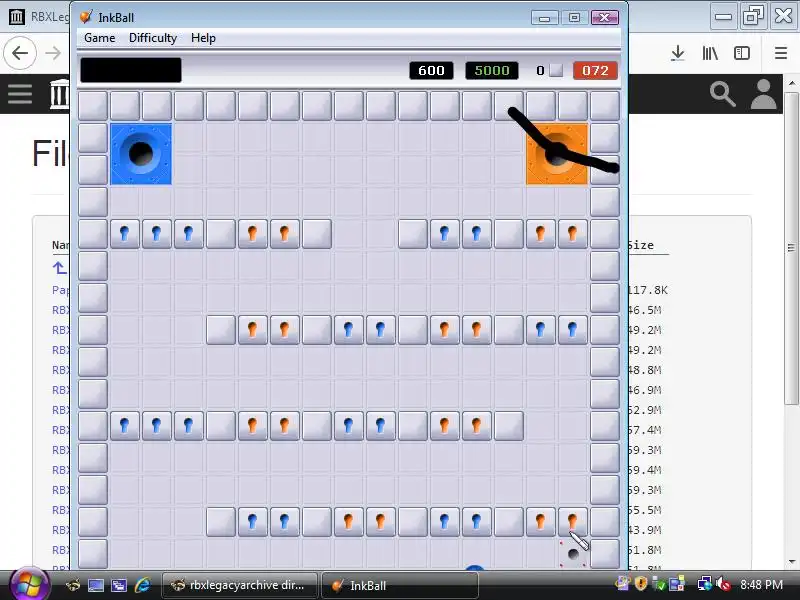Click the browser tab archive favicon
The height and width of the screenshot is (600, 800).
[17, 16]
